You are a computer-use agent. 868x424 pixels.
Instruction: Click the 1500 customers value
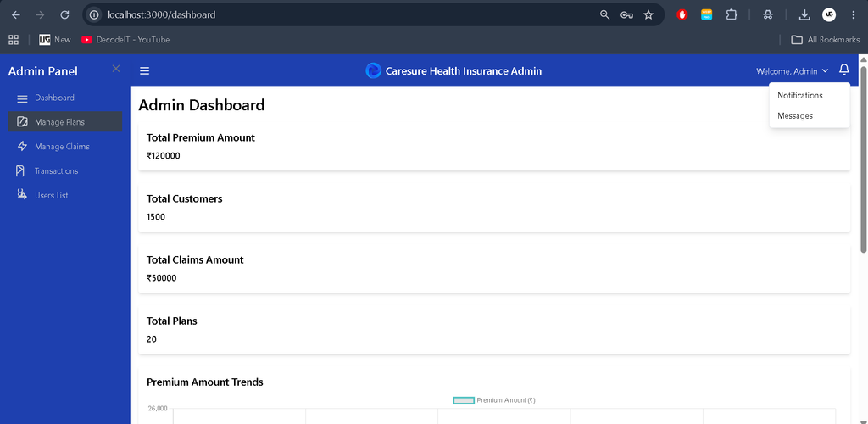point(156,217)
